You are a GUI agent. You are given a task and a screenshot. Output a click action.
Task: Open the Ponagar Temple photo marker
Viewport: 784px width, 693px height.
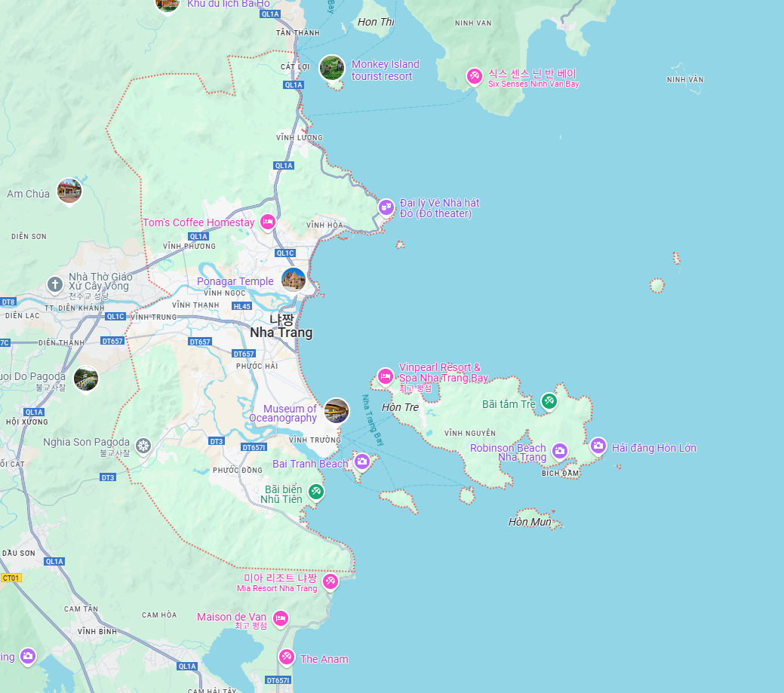tap(294, 280)
